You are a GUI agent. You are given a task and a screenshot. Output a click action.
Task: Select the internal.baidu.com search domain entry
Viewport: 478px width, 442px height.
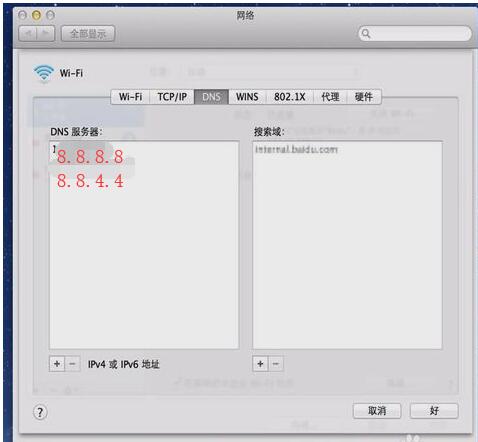(x=296, y=149)
